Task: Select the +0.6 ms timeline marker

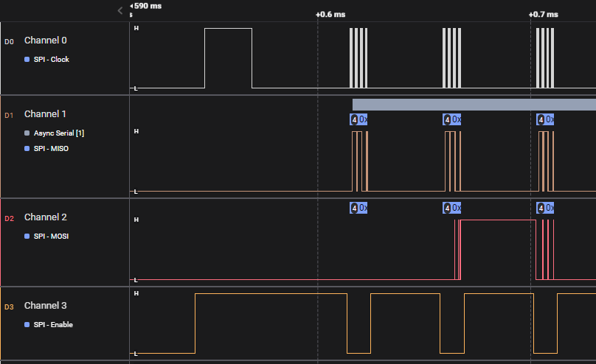Action: point(330,15)
